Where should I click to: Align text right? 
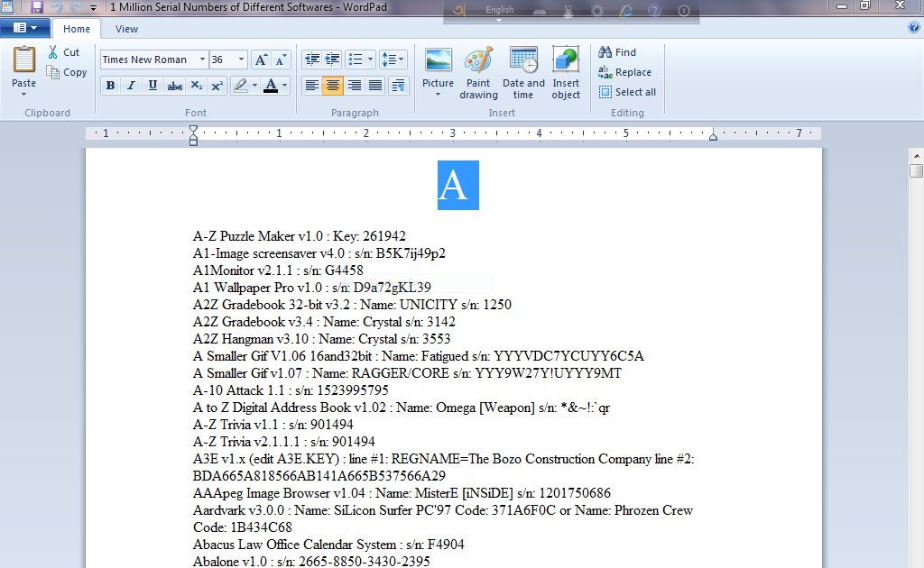click(x=354, y=86)
